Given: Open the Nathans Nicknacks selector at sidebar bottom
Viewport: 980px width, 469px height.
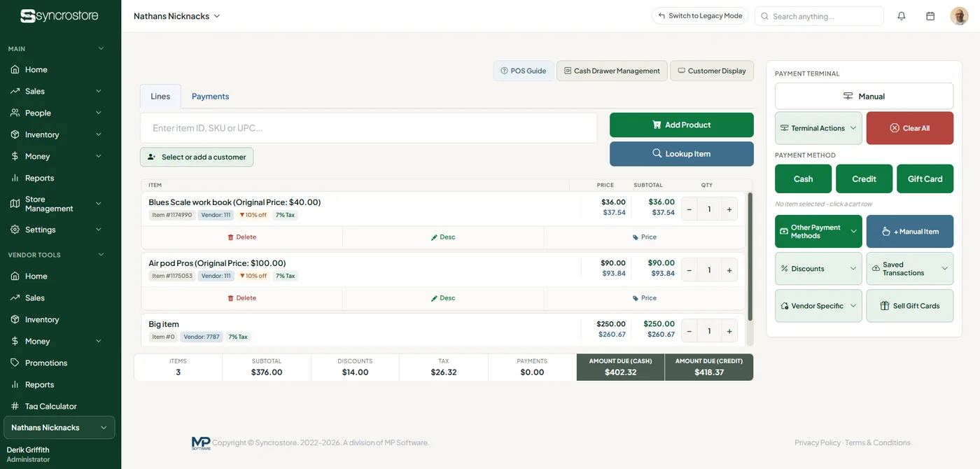Looking at the screenshot, I should (x=59, y=428).
